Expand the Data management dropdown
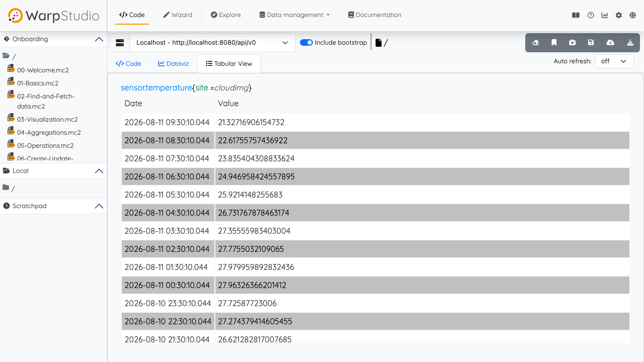644x362 pixels. (x=294, y=15)
